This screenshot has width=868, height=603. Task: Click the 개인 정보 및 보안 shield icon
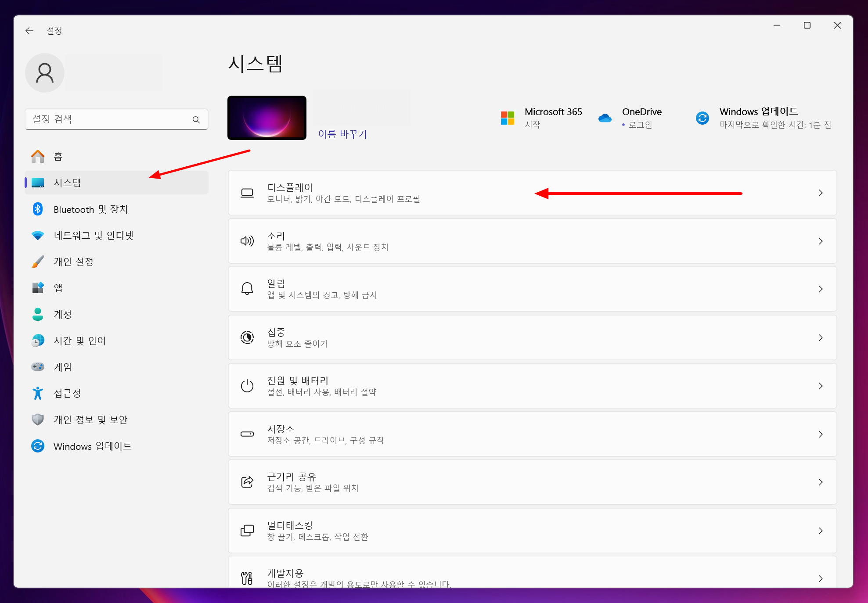[x=38, y=420]
